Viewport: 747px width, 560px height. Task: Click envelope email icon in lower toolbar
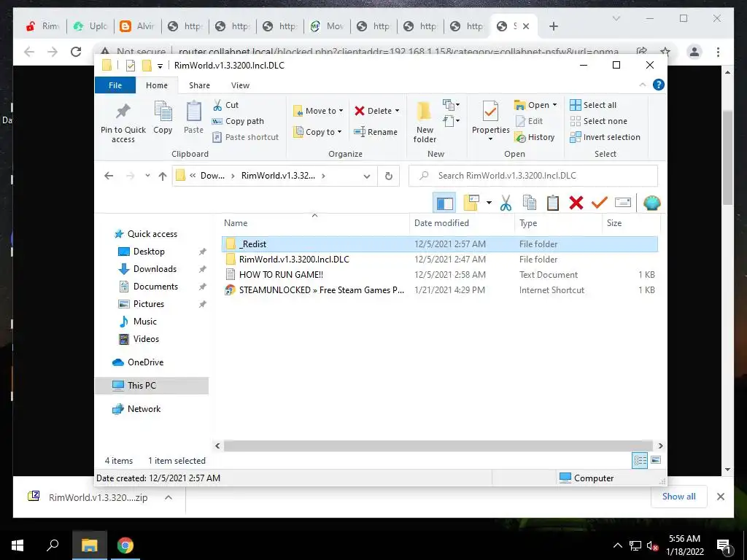[x=623, y=203]
